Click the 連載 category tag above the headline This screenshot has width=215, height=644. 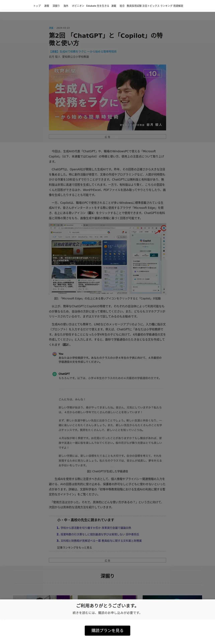coord(51,28)
